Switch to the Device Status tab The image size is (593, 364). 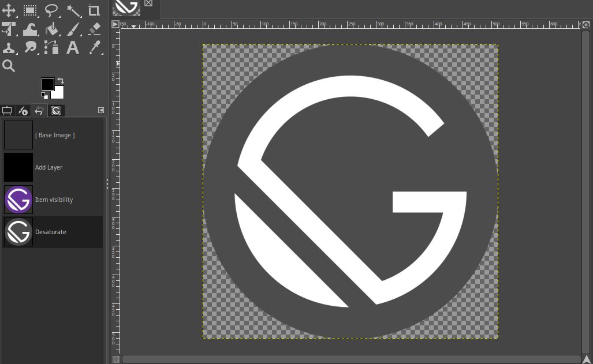23,111
